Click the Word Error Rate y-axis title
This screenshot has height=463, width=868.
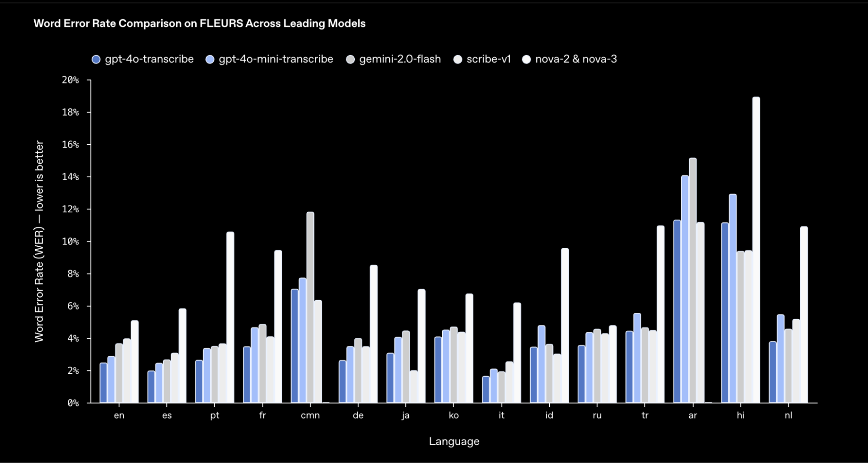click(39, 241)
